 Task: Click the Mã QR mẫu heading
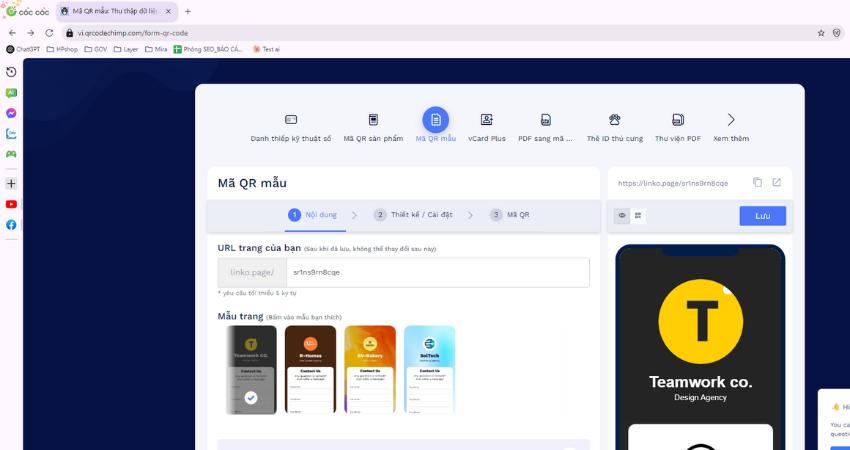click(x=252, y=183)
